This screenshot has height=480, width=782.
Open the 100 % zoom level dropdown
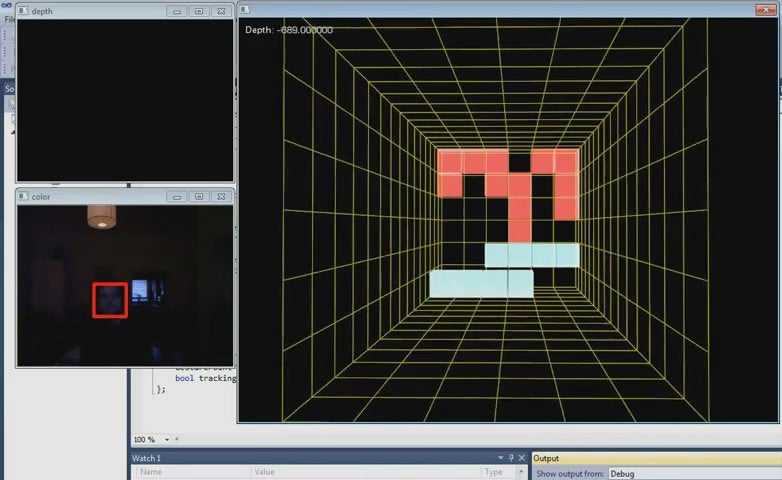167,440
